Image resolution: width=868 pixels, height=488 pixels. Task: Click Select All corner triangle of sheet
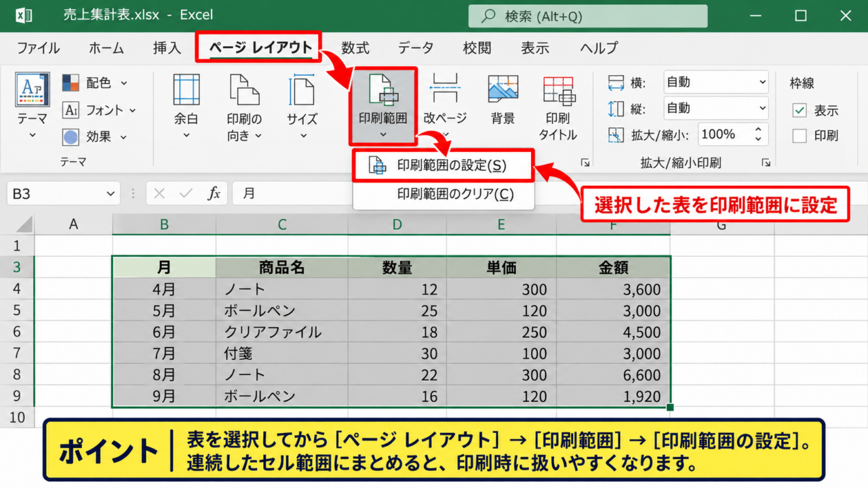[24, 224]
